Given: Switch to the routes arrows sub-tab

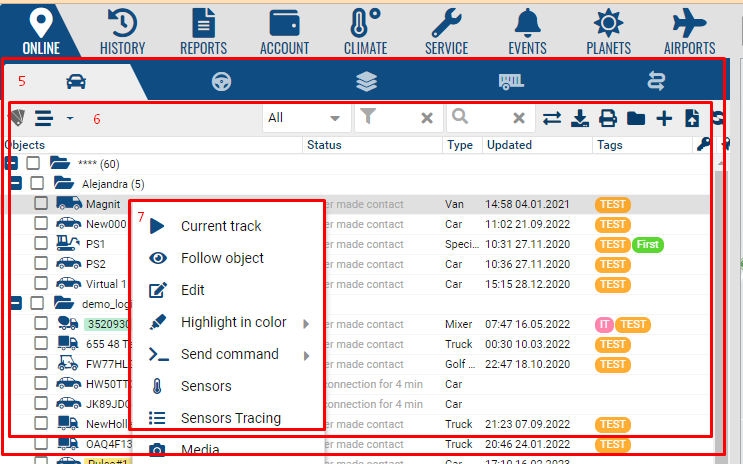Looking at the screenshot, I should pyautogui.click(x=656, y=82).
